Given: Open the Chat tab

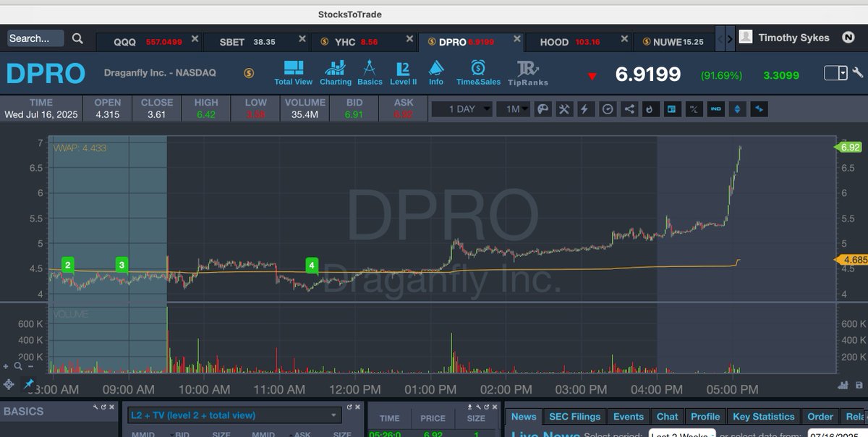Looking at the screenshot, I should (668, 417).
